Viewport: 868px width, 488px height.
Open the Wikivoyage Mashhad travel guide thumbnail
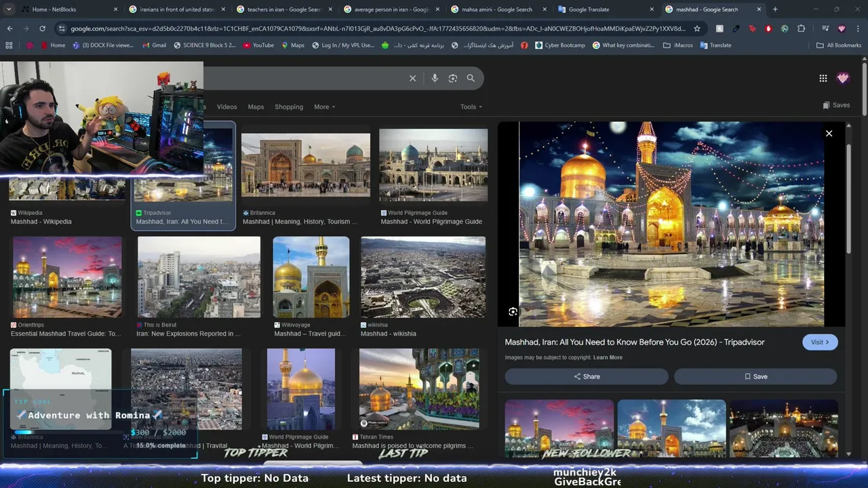(x=311, y=277)
